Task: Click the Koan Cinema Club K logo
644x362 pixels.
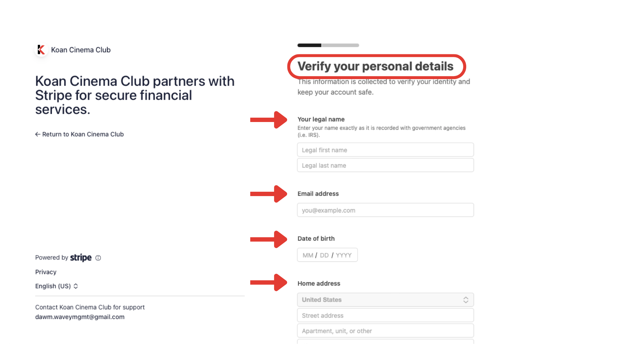Action: pos(41,50)
